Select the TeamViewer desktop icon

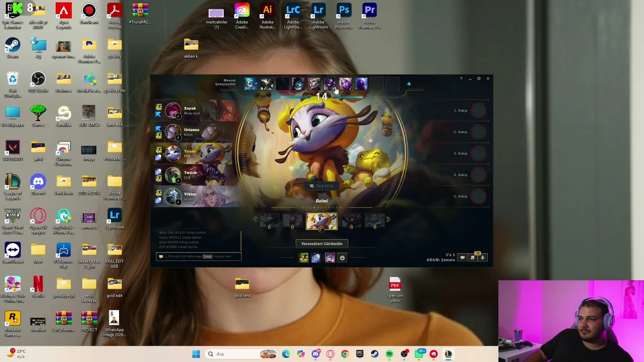pyautogui.click(x=13, y=253)
